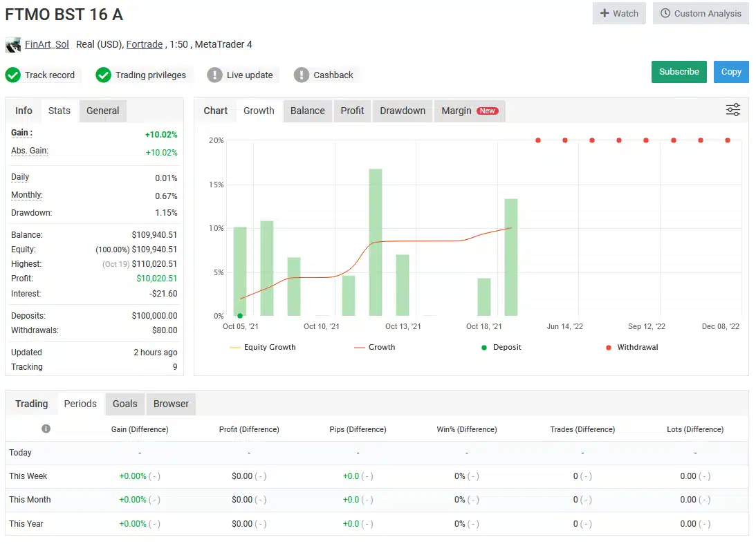
Task: Click the blue Copy button
Action: pyautogui.click(x=731, y=72)
